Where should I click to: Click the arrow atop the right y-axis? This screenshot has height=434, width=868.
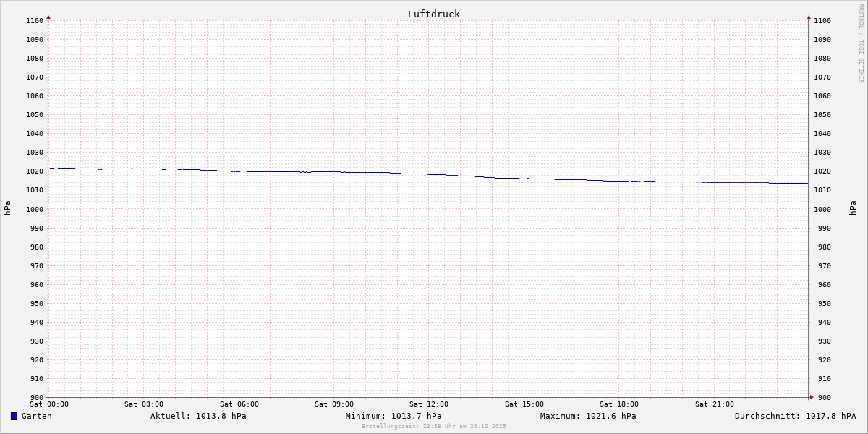pyautogui.click(x=809, y=17)
